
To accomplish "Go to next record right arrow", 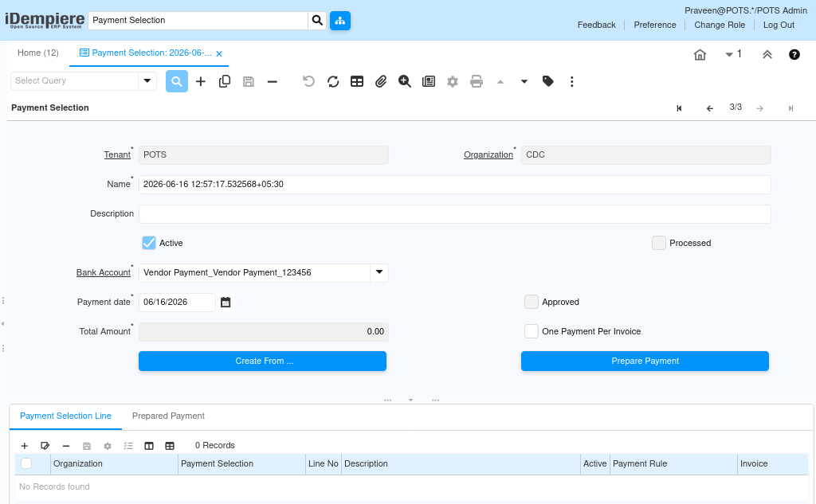I will (x=760, y=108).
